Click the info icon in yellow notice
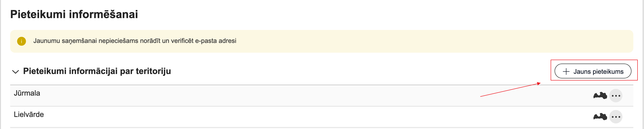The image size is (644, 129). point(22,41)
